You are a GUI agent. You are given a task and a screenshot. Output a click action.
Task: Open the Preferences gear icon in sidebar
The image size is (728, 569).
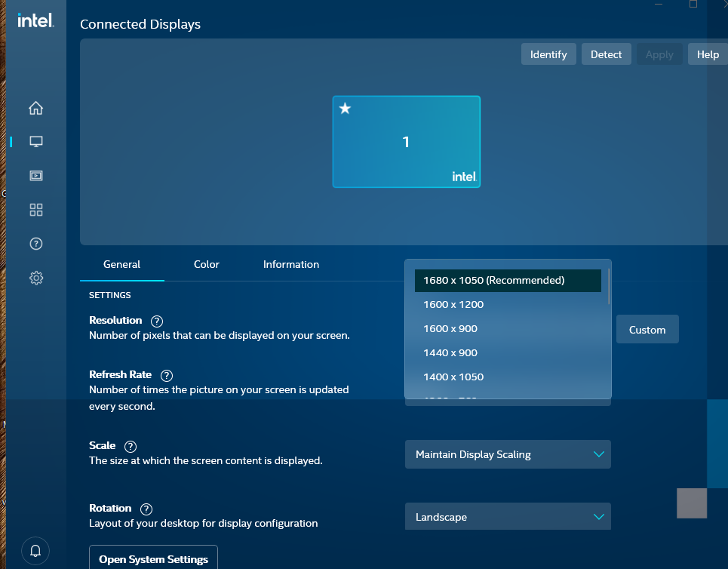coord(35,278)
